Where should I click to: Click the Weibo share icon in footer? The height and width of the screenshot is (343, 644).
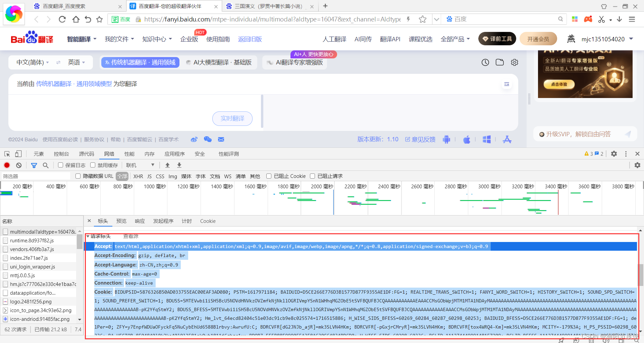[194, 140]
